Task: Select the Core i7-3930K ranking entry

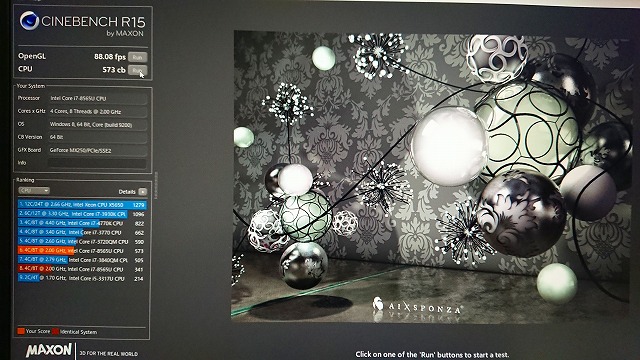Action: coord(82,214)
